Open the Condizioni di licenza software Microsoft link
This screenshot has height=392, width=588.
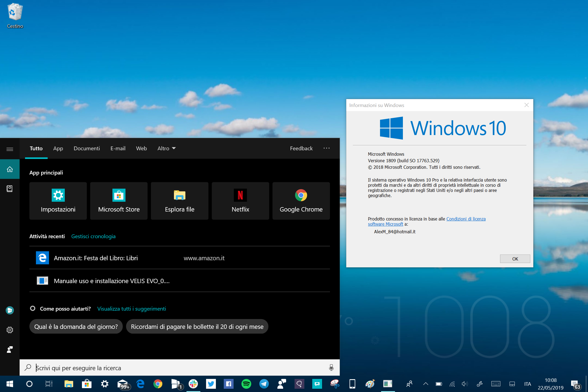(466, 219)
